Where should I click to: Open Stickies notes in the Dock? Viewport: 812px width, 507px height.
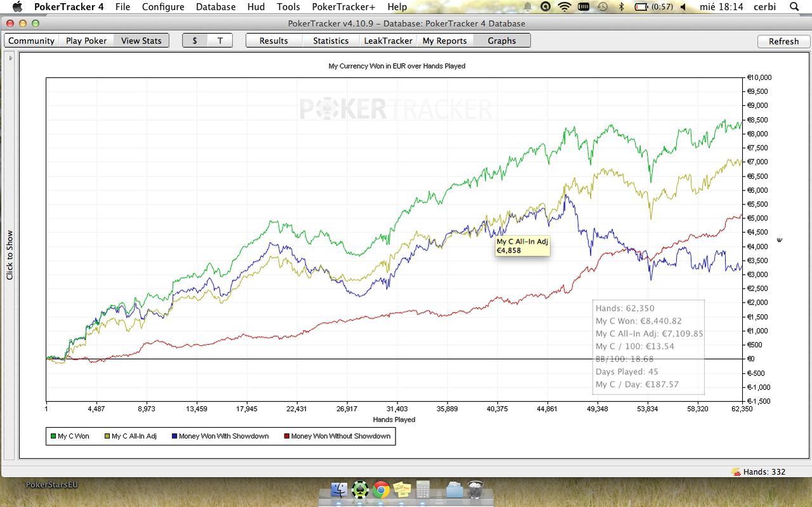(402, 491)
